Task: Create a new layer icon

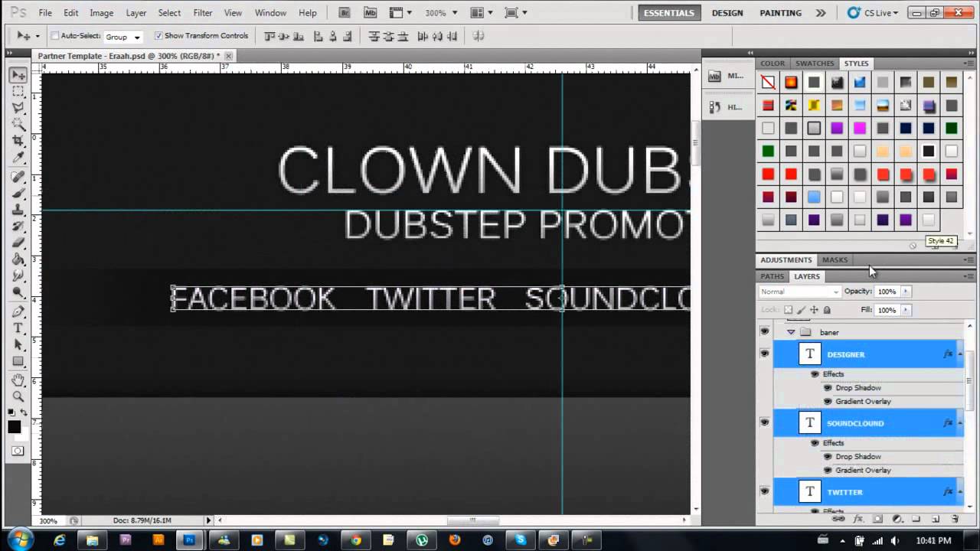Action: [936, 519]
